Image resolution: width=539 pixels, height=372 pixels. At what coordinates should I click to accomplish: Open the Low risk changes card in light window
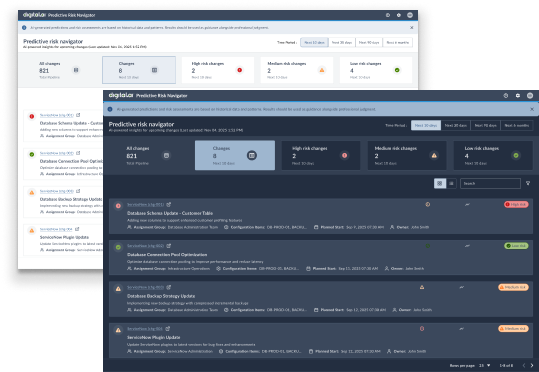point(376,70)
